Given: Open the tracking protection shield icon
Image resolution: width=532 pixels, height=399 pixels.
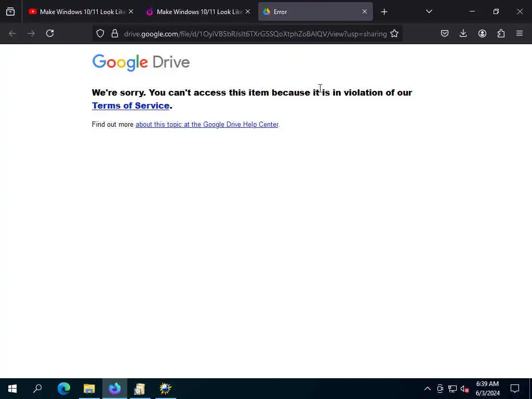Looking at the screenshot, I should coord(100,34).
